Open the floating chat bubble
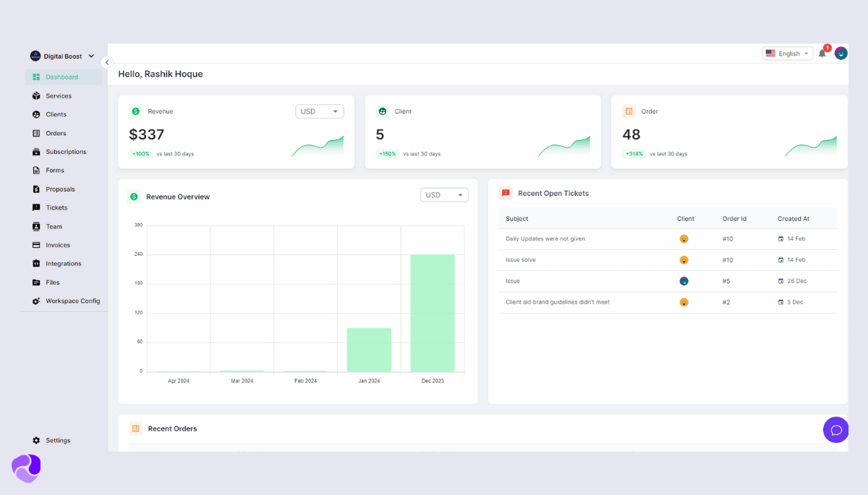This screenshot has width=868, height=495. pyautogui.click(x=835, y=429)
